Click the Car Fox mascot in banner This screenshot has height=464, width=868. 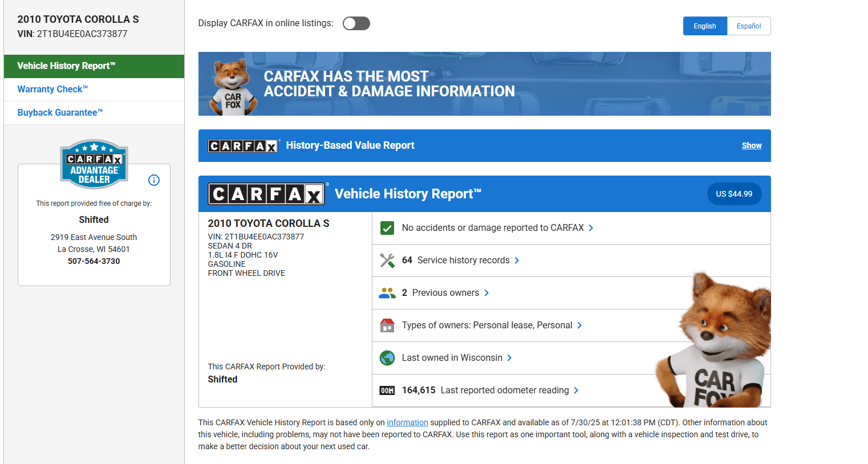(x=233, y=87)
